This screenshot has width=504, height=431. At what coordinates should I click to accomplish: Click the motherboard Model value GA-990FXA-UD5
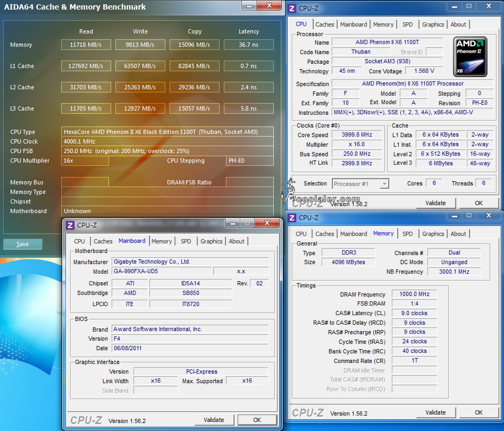point(162,271)
